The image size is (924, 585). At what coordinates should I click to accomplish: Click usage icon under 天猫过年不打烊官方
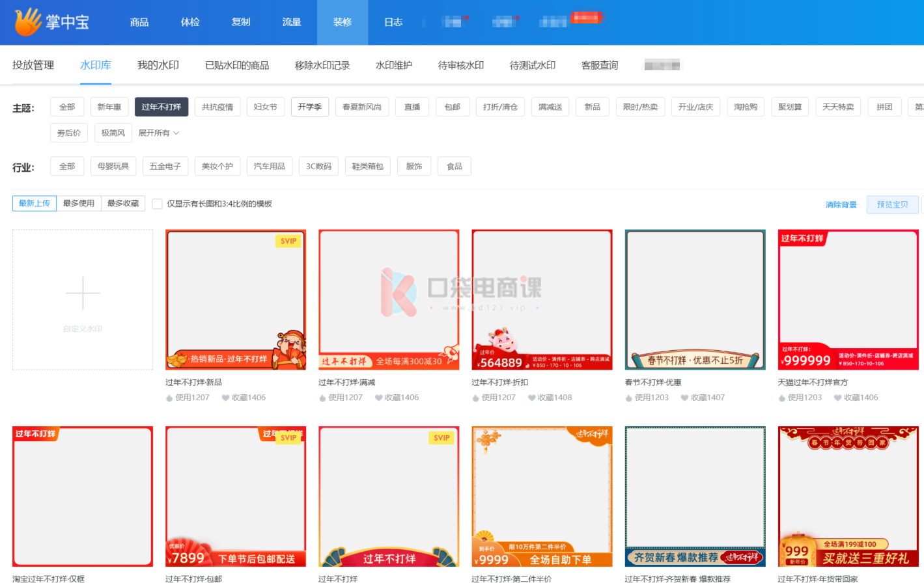(x=782, y=398)
